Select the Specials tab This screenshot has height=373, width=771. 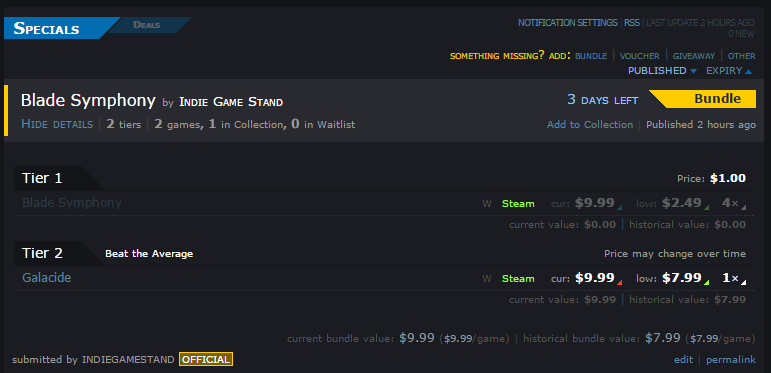click(47, 28)
